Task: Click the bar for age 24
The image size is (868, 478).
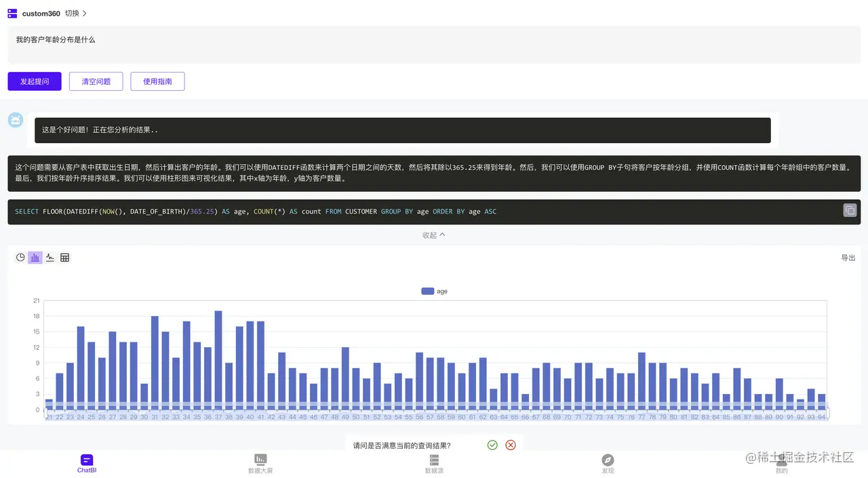Action: 81,368
